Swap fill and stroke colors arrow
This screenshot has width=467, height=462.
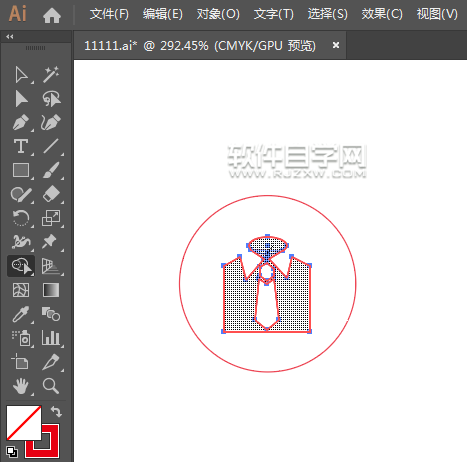(56, 412)
